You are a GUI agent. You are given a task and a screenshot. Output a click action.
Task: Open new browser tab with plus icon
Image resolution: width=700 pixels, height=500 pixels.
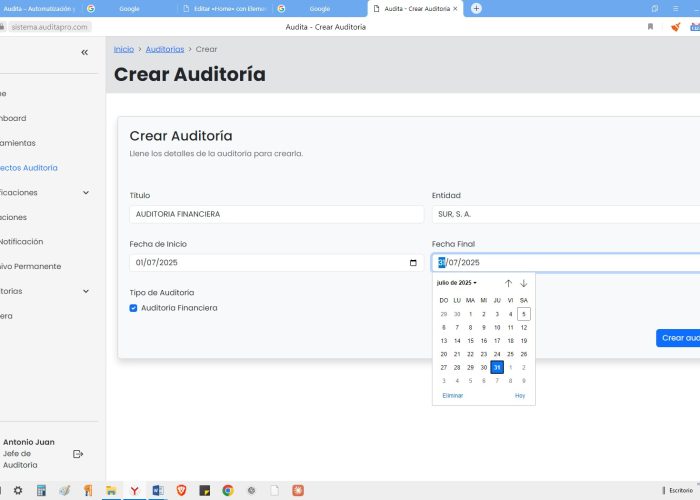[476, 8]
